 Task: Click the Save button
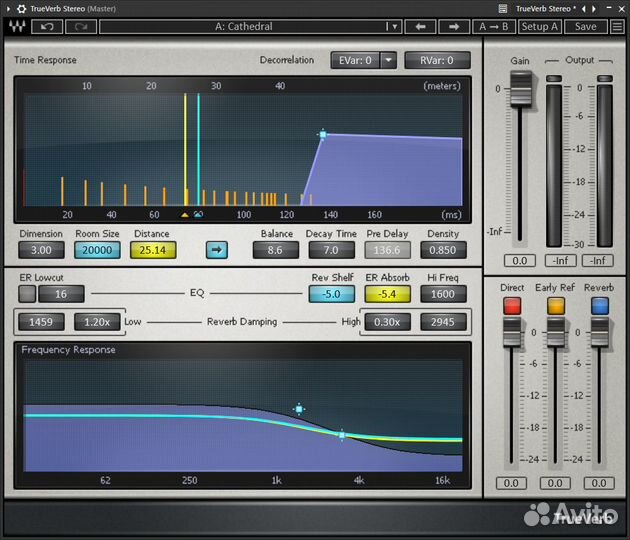coord(585,27)
